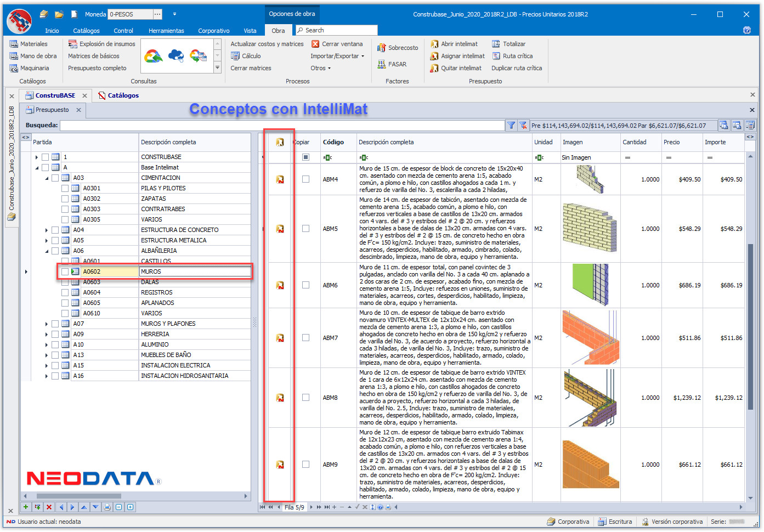Click Actualizar costos y matrices
Viewport: 764px width, 532px height.
click(267, 44)
